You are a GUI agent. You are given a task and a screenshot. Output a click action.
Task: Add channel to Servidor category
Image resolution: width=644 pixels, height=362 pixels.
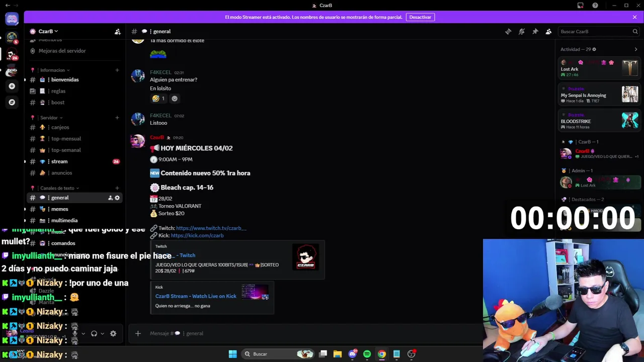coord(117,118)
